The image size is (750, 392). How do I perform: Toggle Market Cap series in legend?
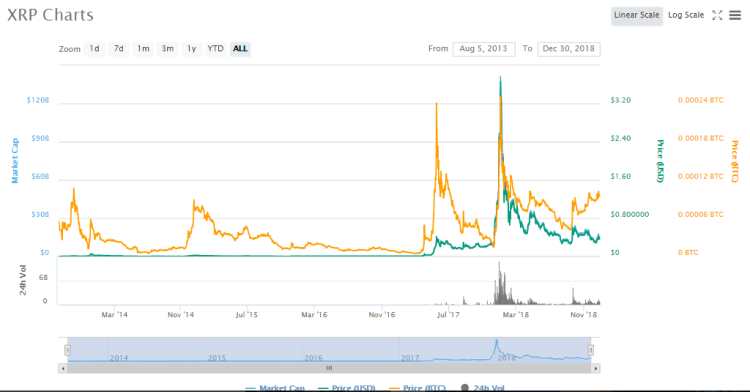(275, 388)
